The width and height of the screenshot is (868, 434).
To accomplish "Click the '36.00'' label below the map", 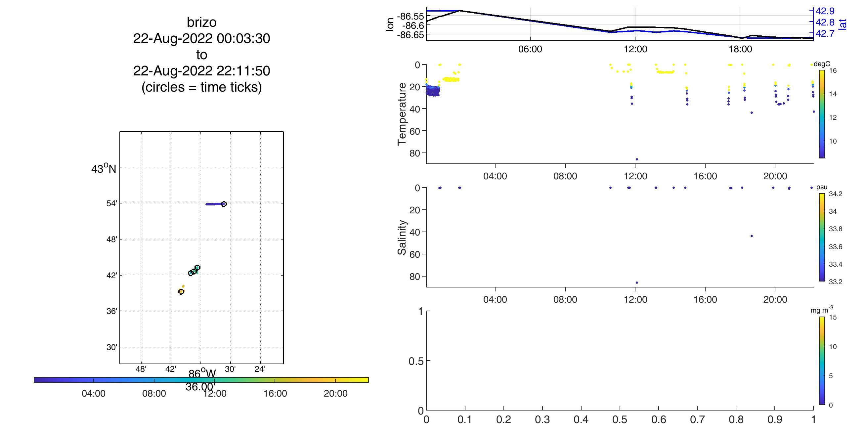I will (x=200, y=386).
